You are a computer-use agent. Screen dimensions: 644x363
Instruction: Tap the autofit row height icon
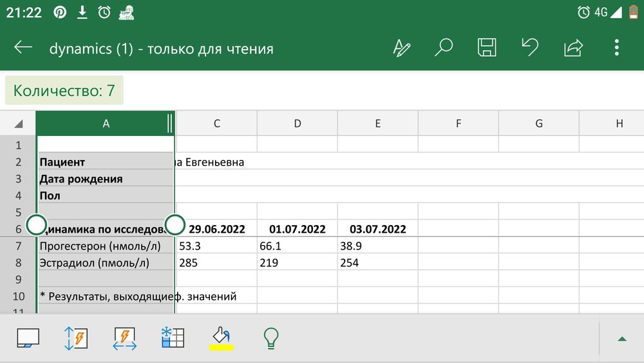tap(76, 338)
